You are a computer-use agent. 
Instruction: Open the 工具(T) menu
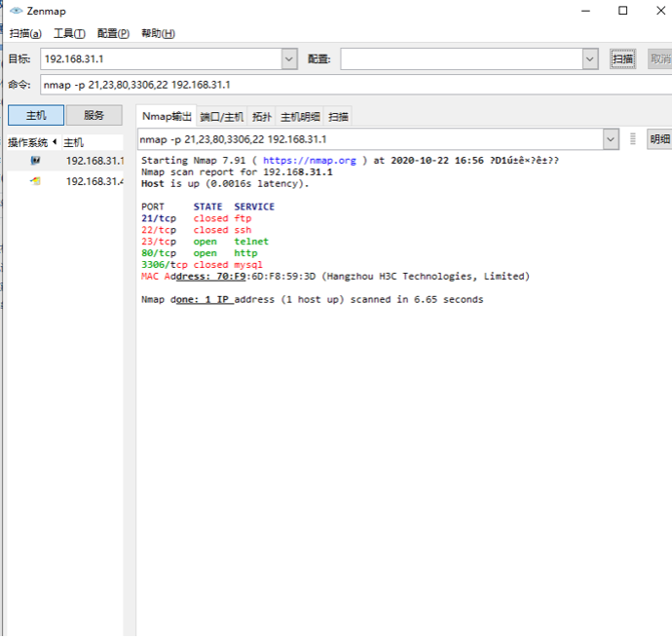pyautogui.click(x=69, y=33)
